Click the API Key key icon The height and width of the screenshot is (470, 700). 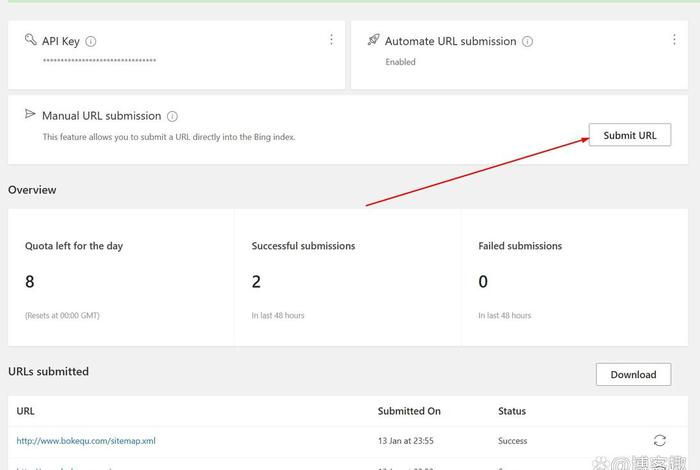click(30, 40)
